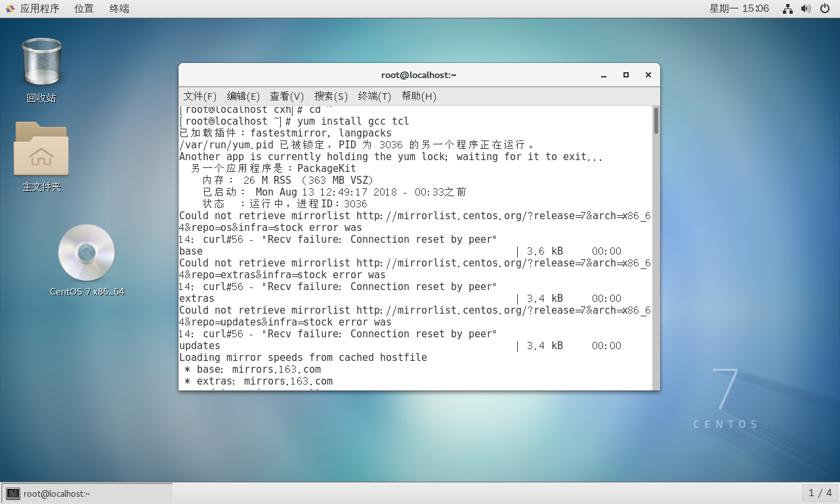This screenshot has width=840, height=504.
Task: Click the '状态 ：运行中，进程ID：3036' line
Action: (x=285, y=204)
